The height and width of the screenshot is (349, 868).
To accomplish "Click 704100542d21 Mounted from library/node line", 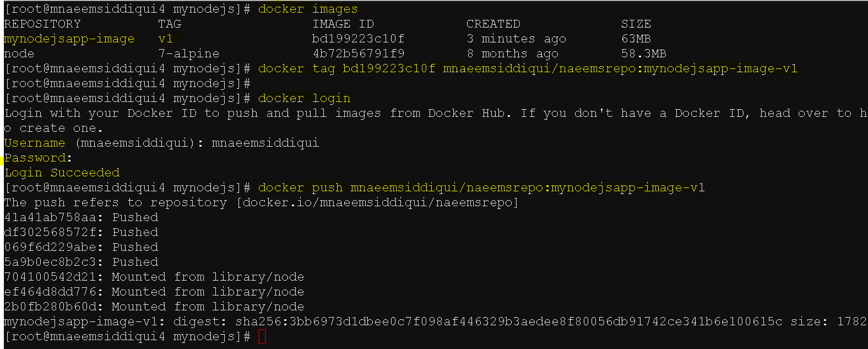I will 154,277.
